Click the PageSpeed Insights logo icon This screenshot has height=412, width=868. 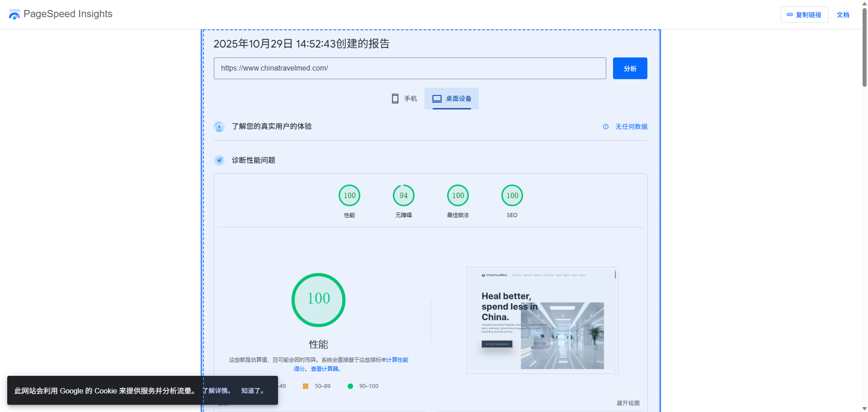point(14,14)
